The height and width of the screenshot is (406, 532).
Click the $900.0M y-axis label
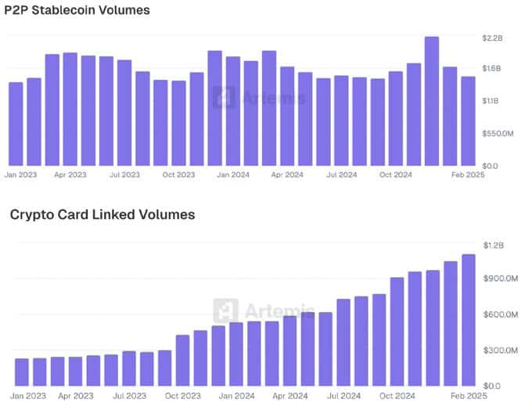tap(499, 279)
